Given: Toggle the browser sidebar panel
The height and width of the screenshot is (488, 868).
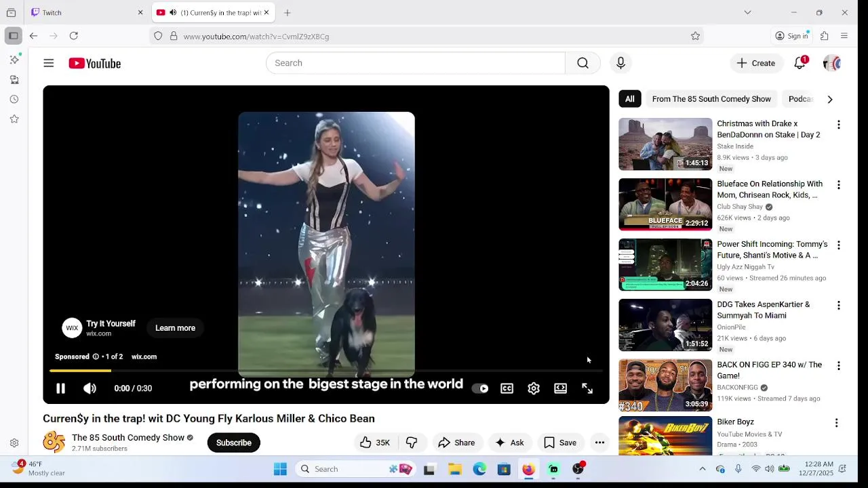Looking at the screenshot, I should pyautogui.click(x=14, y=36).
